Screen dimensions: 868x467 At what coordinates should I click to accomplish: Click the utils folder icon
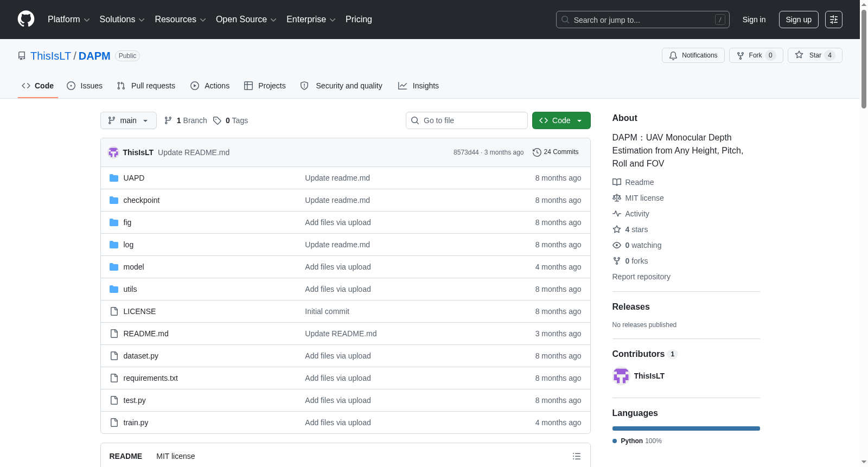click(x=114, y=289)
